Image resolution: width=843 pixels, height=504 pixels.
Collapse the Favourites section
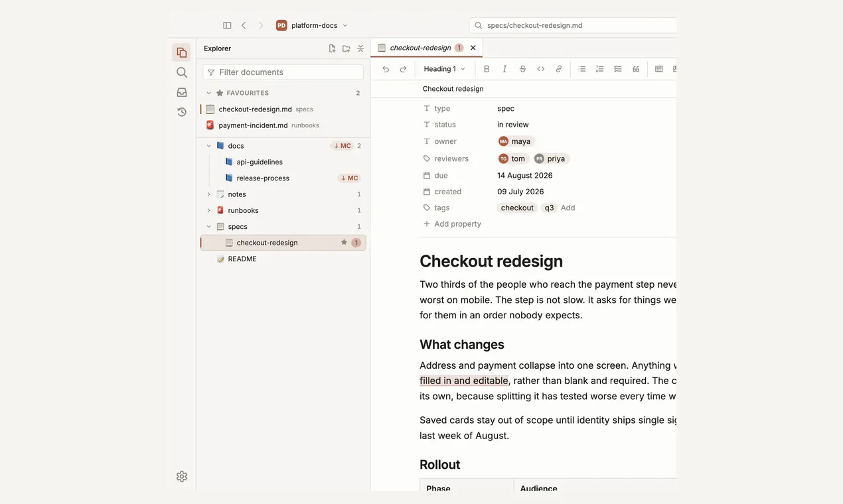208,93
